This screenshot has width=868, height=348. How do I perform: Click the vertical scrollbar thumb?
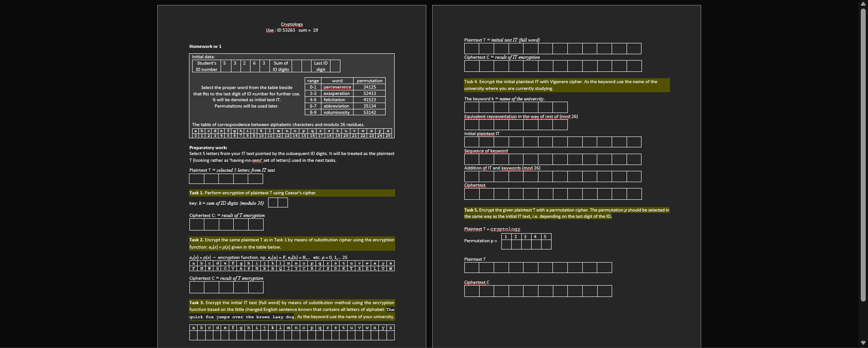pos(863,155)
